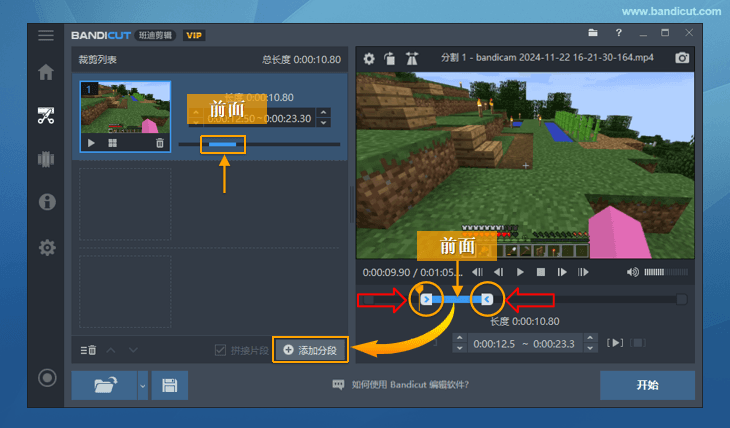The image size is (730, 428).
Task: Click the segment start handle on the timeline
Action: (427, 299)
